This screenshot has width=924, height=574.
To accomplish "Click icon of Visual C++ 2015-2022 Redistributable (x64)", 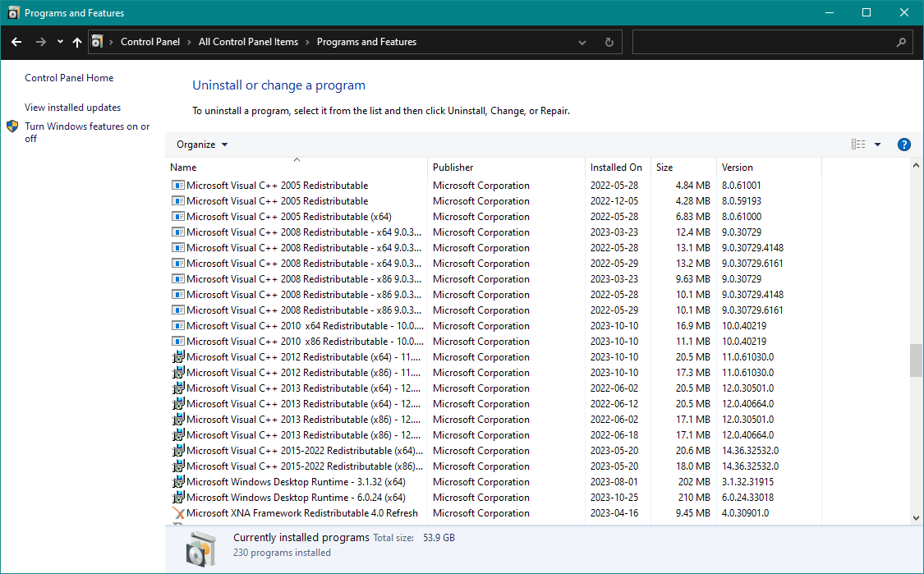I will [x=178, y=450].
